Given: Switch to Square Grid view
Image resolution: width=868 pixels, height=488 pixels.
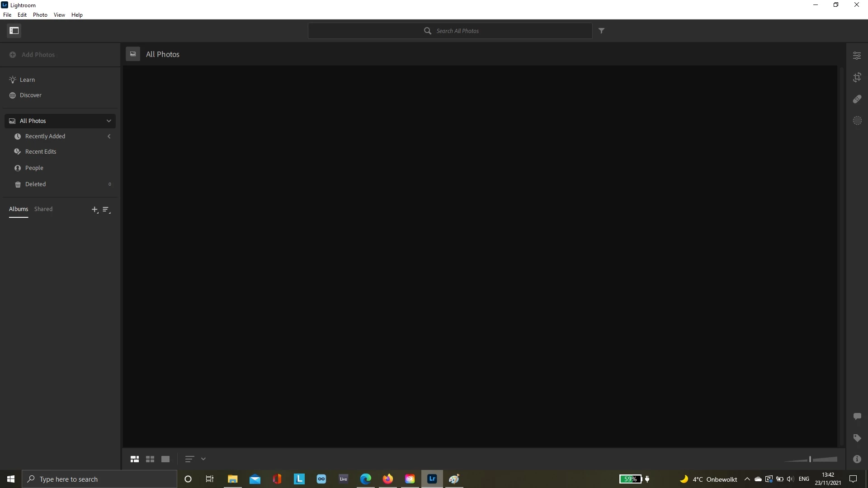Looking at the screenshot, I should point(150,459).
